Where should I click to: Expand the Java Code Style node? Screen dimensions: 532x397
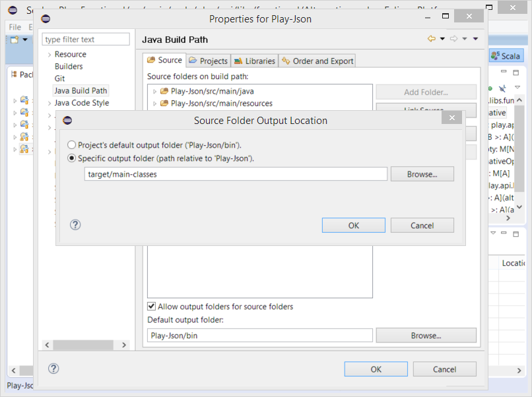click(x=50, y=104)
